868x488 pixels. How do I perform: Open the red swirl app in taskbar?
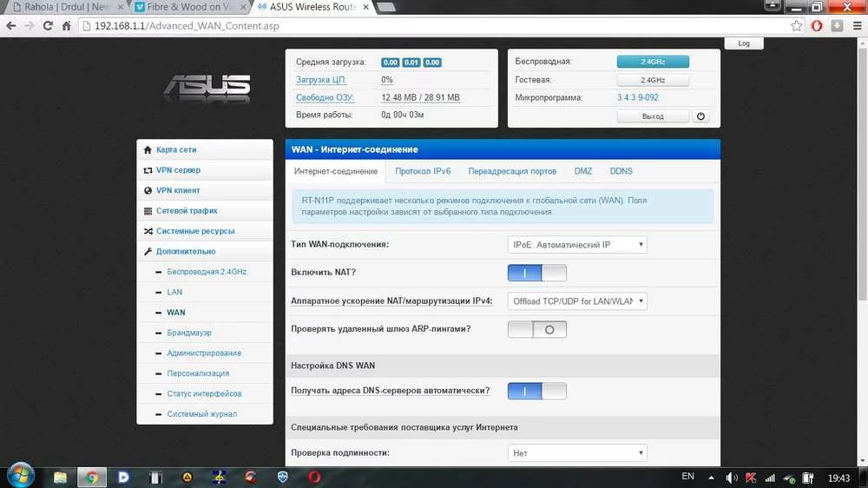coord(251,477)
